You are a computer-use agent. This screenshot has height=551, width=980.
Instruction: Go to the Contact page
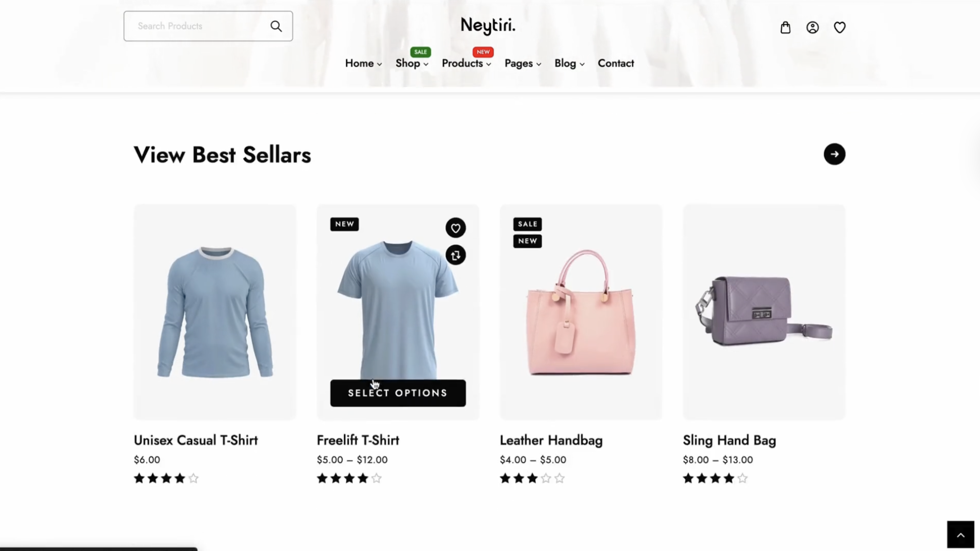click(615, 63)
